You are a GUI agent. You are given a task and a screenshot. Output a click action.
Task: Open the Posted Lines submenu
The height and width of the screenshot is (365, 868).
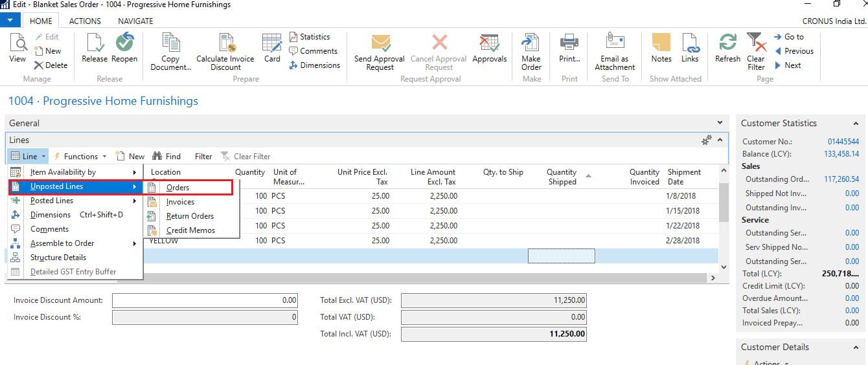pos(52,201)
